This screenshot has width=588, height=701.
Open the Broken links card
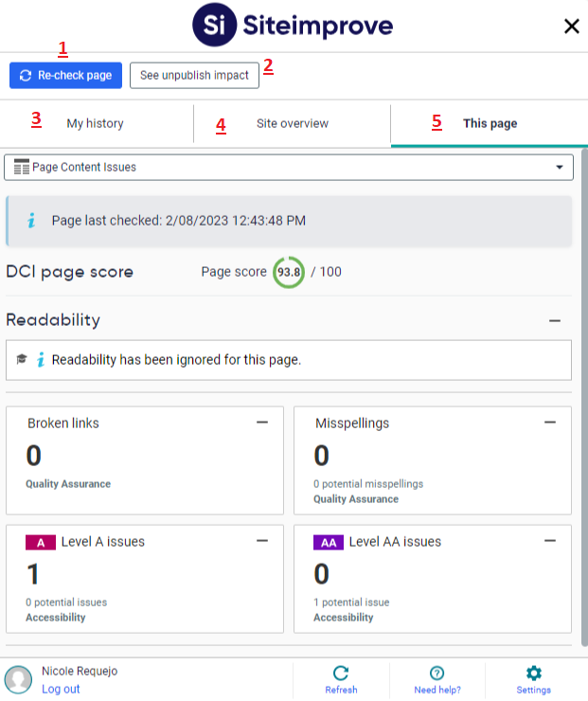point(145,460)
